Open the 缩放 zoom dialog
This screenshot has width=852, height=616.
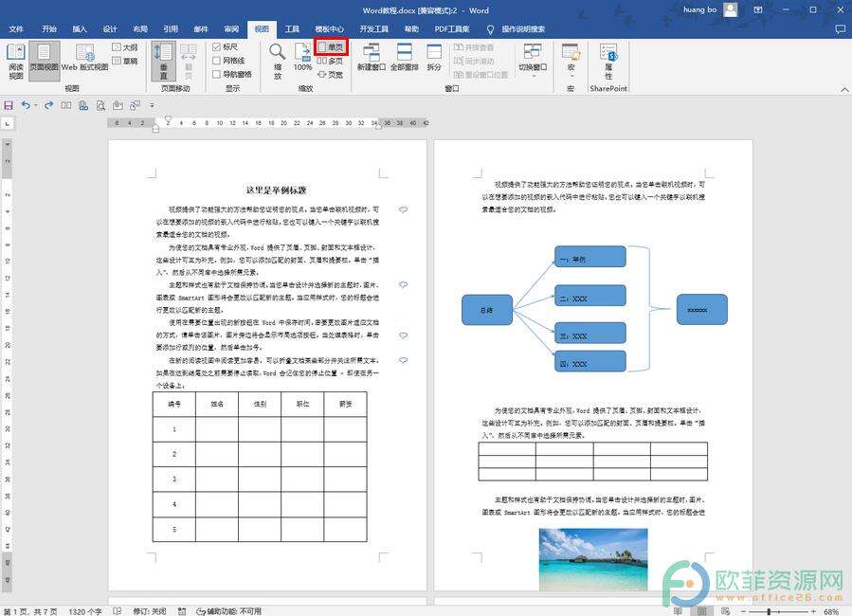pos(277,61)
